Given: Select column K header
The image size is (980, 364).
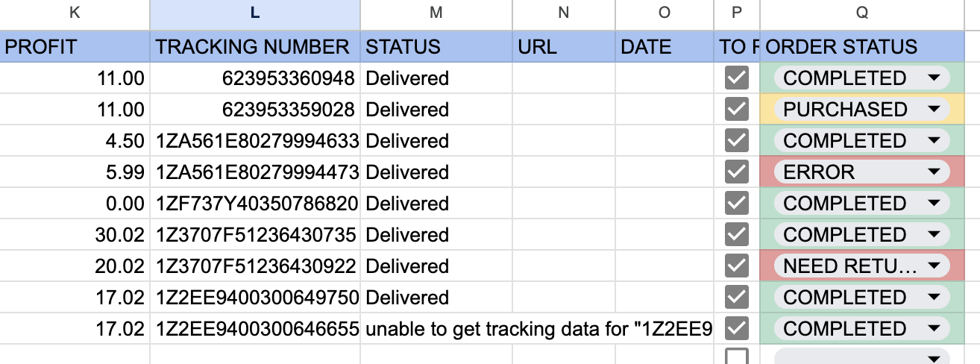Looking at the screenshot, I should (x=74, y=13).
